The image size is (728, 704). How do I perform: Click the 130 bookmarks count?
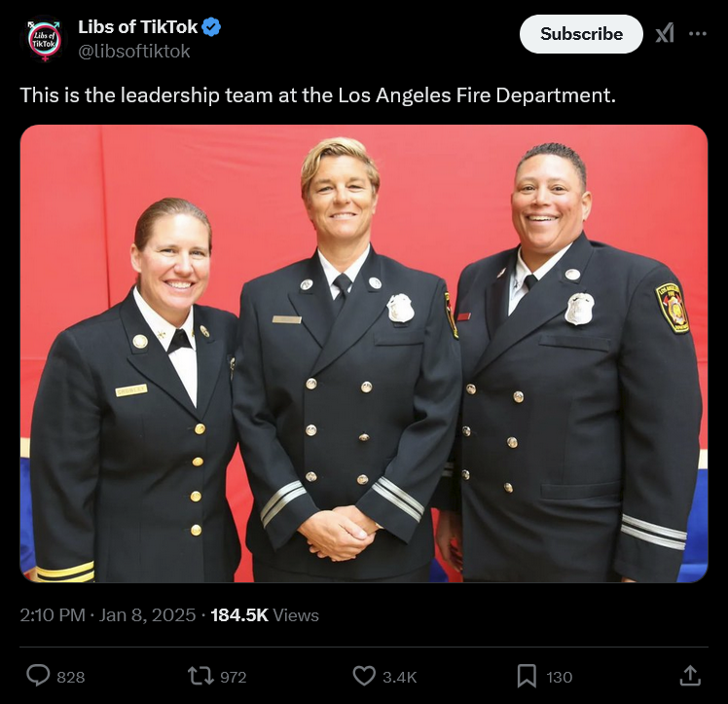pyautogui.click(x=559, y=677)
